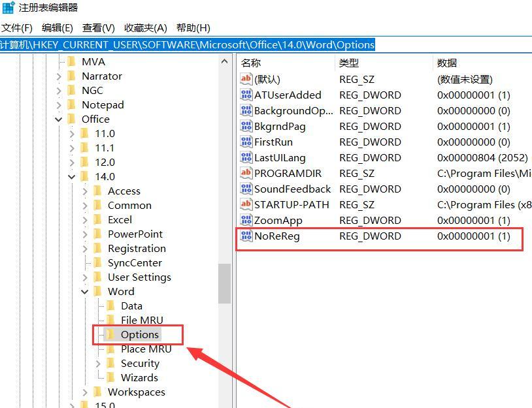
Task: Select the Registration tree key
Action: (x=137, y=249)
